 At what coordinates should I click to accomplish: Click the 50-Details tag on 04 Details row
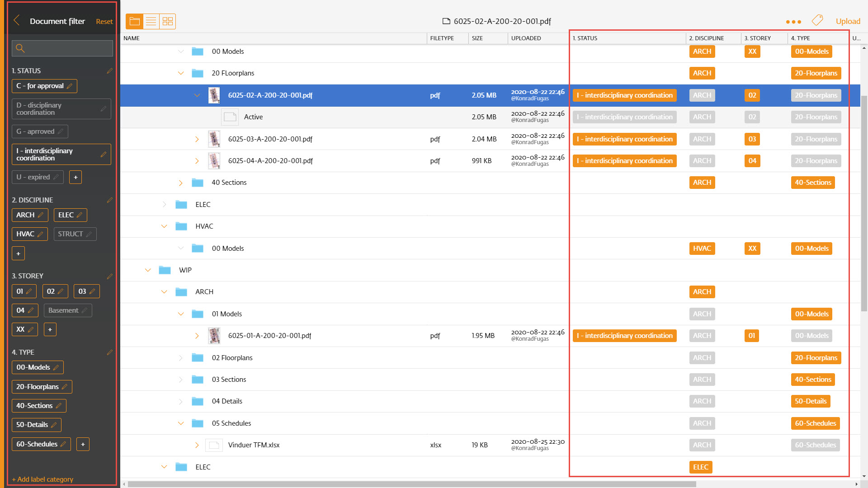tap(811, 401)
